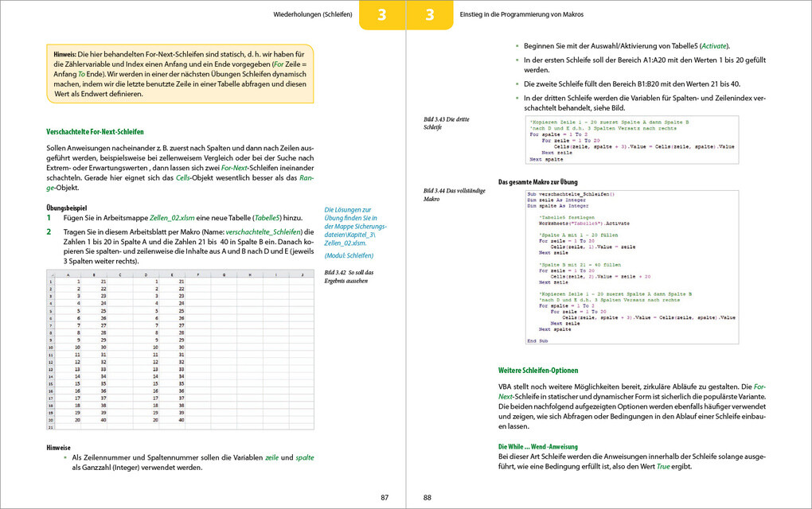Click page number 87
Viewport: 812px width, 509px height.
coord(385,498)
